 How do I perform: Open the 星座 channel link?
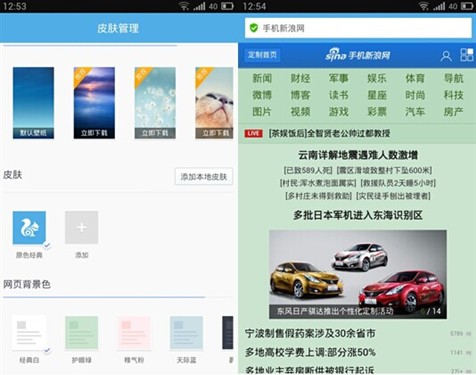[x=377, y=95]
